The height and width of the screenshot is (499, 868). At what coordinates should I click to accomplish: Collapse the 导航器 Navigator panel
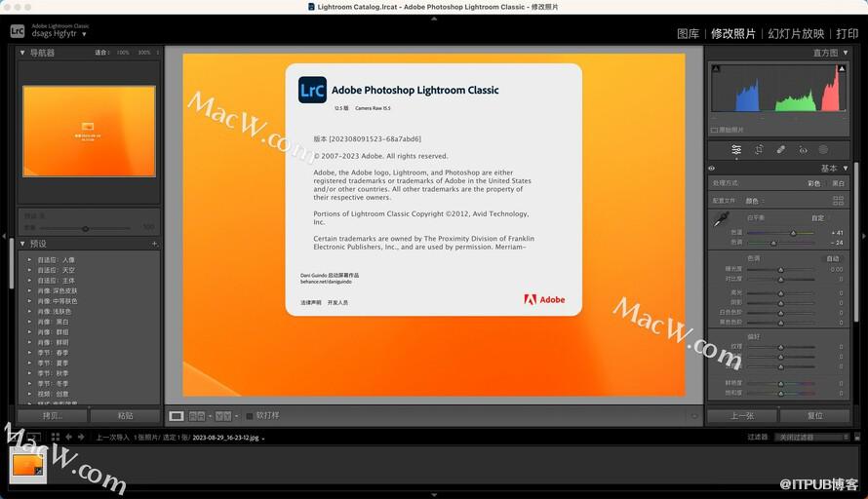point(22,53)
